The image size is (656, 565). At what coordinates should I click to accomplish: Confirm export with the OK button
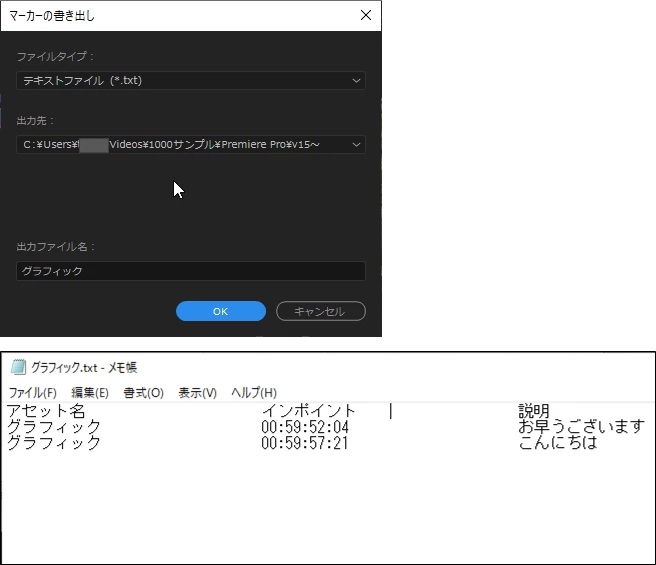coord(221,311)
